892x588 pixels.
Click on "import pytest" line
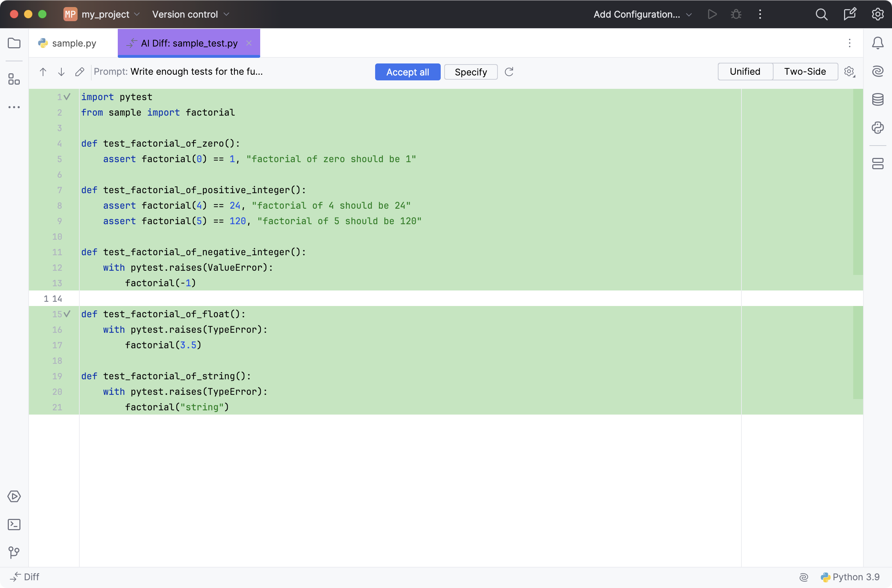tap(117, 97)
